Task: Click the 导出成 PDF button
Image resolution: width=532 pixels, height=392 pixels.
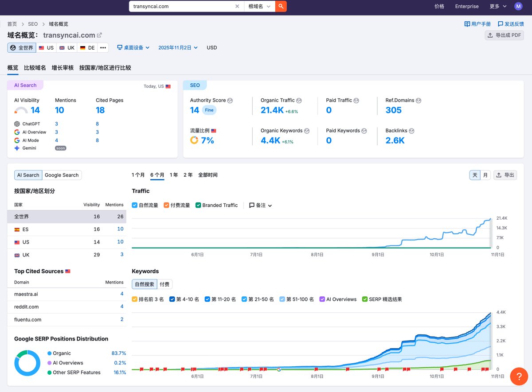Action: tap(505, 35)
